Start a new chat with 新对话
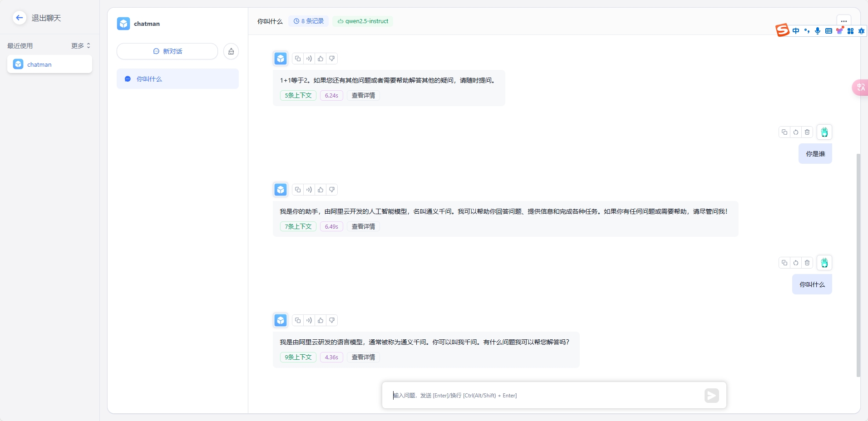Image resolution: width=868 pixels, height=421 pixels. 167,51
